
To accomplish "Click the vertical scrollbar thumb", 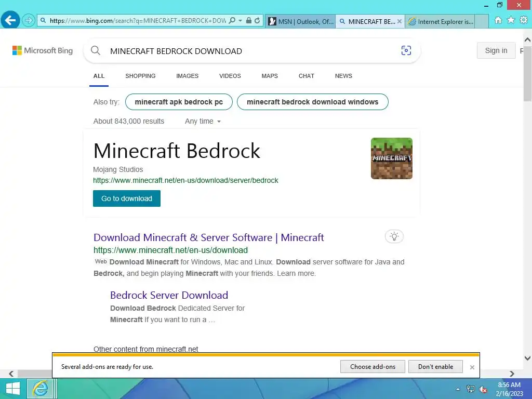I will [527, 73].
